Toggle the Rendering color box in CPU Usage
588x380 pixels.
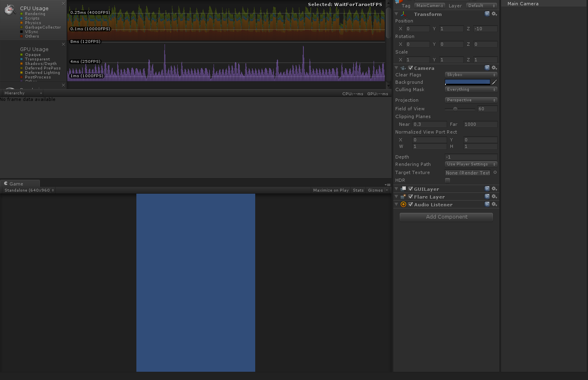(x=22, y=14)
